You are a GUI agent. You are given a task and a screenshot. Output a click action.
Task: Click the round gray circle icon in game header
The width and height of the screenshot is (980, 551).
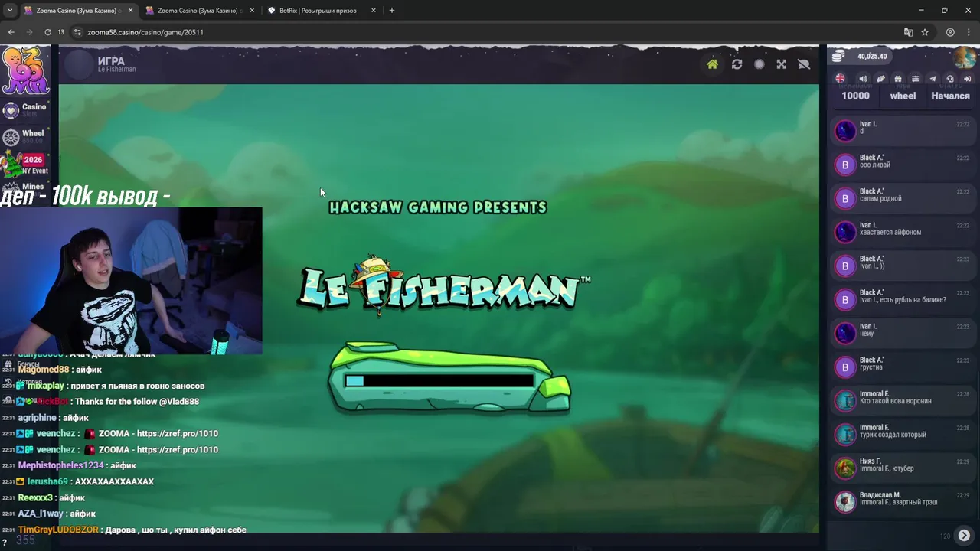click(759, 65)
